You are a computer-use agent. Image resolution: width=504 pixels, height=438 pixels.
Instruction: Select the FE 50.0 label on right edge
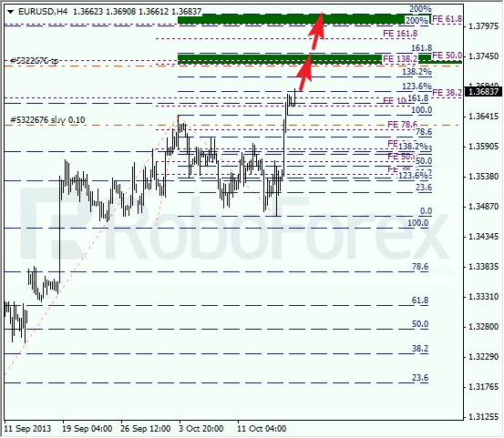[x=447, y=56]
